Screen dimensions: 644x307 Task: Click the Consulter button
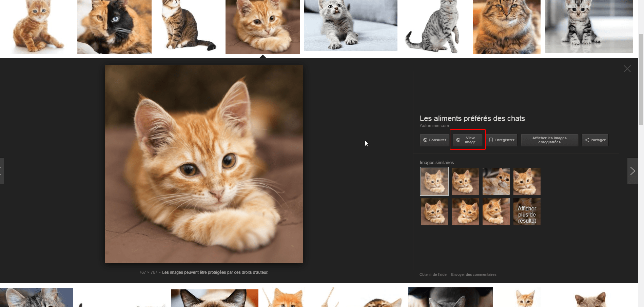pos(434,140)
